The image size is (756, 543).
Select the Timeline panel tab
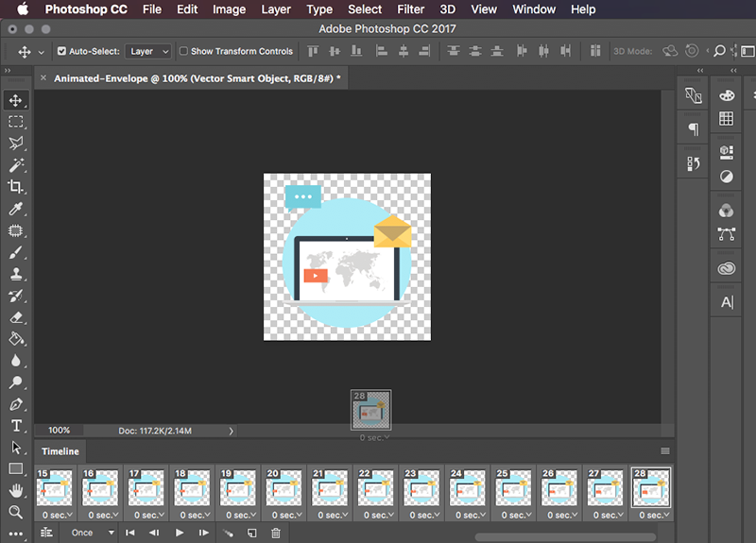point(60,451)
